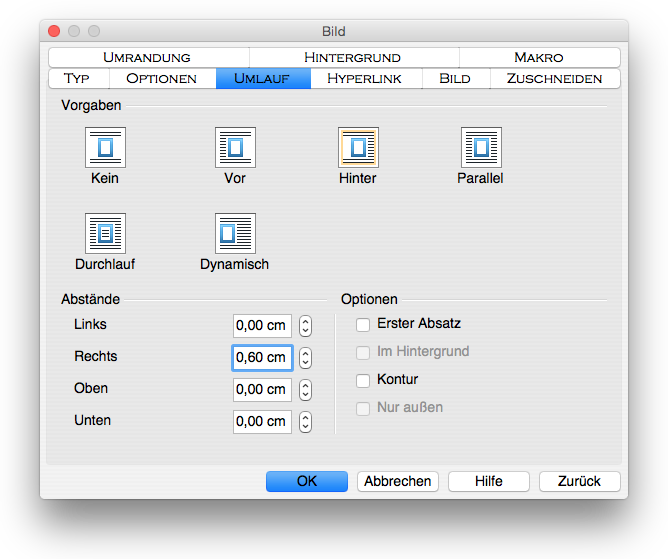Select the Kein wrap preset icon

tap(105, 148)
